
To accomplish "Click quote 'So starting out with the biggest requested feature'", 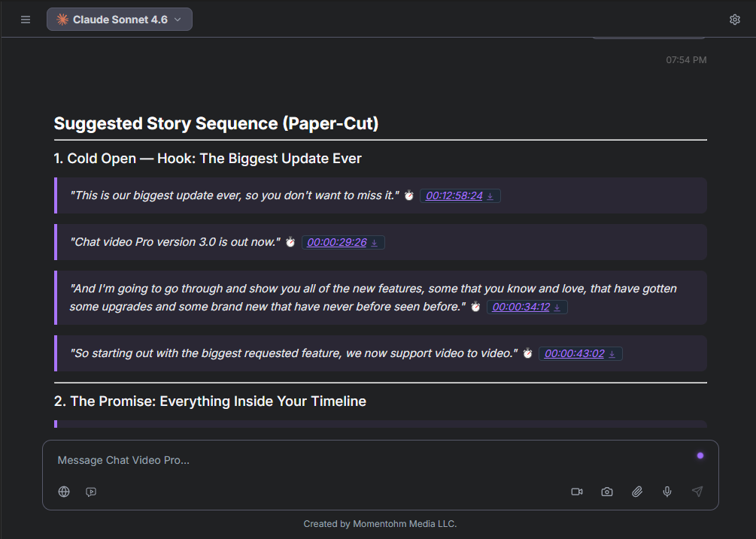I will (x=294, y=353).
